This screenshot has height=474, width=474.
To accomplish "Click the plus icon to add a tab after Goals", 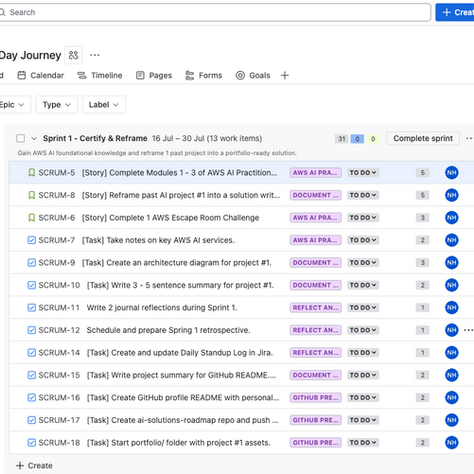I will (x=285, y=75).
